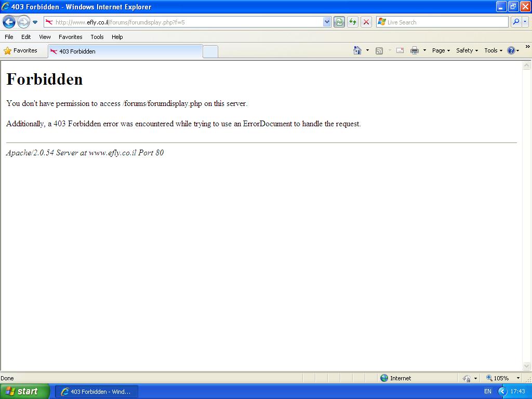Click the Back navigation arrow
The width and height of the screenshot is (532, 399).
click(9, 22)
